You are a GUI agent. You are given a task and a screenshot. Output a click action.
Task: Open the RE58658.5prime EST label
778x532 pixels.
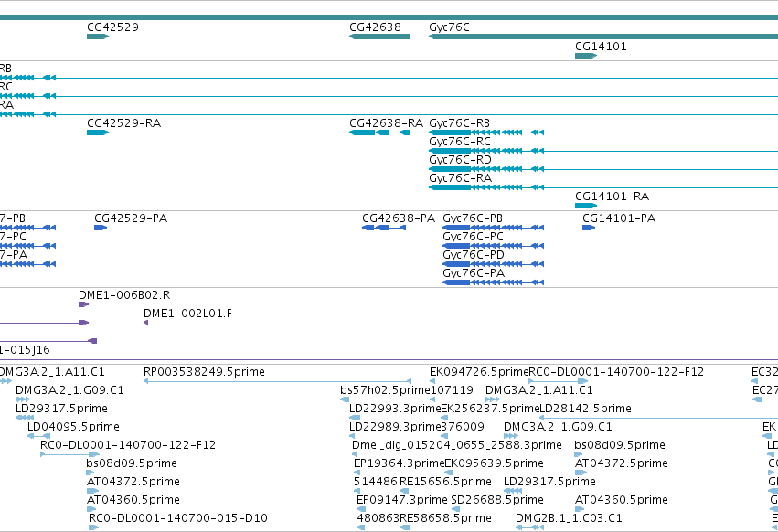[x=445, y=519]
